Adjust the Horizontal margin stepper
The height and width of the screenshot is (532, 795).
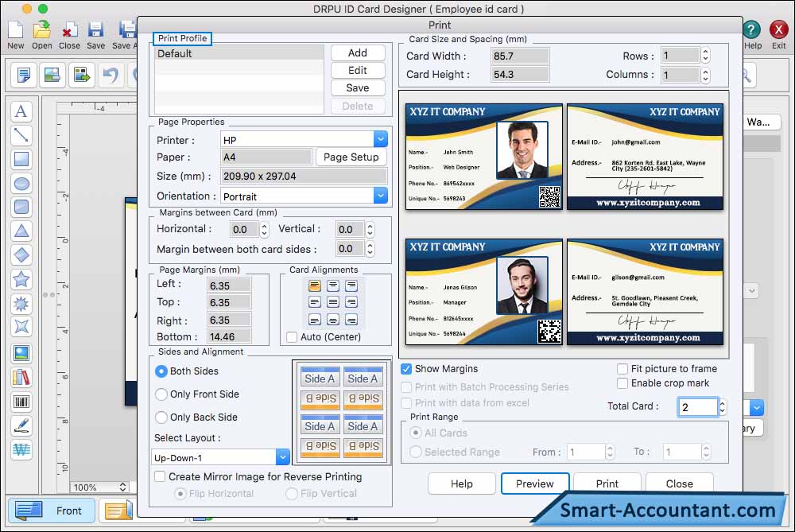pyautogui.click(x=264, y=230)
